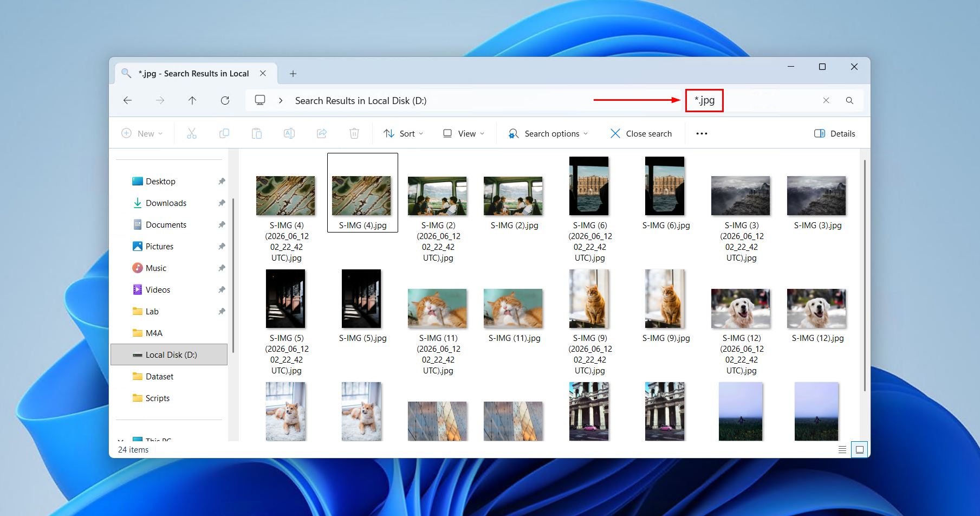This screenshot has width=980, height=516.
Task: Select the S-IMG (9).jpg thumbnail
Action: pos(666,306)
